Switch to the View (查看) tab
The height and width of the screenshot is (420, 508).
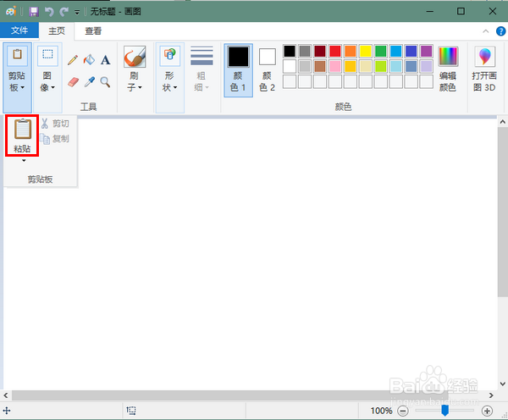[x=93, y=30]
